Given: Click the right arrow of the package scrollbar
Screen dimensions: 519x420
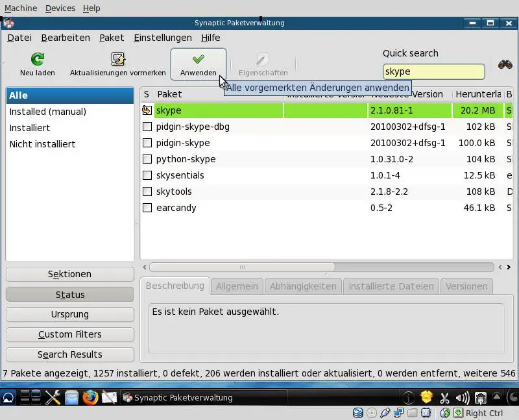Looking at the screenshot, I should (x=509, y=267).
